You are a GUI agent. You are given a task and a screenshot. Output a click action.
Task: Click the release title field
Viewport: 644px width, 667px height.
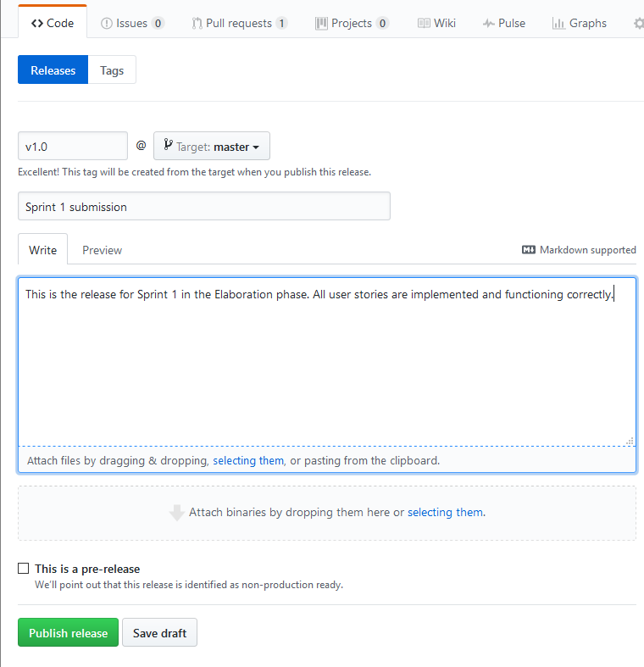click(x=203, y=207)
